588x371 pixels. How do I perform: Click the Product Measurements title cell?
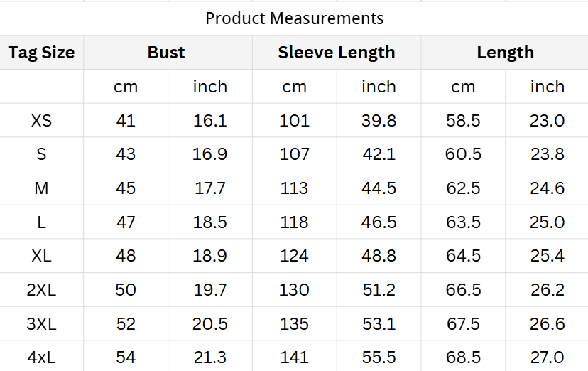click(x=294, y=18)
